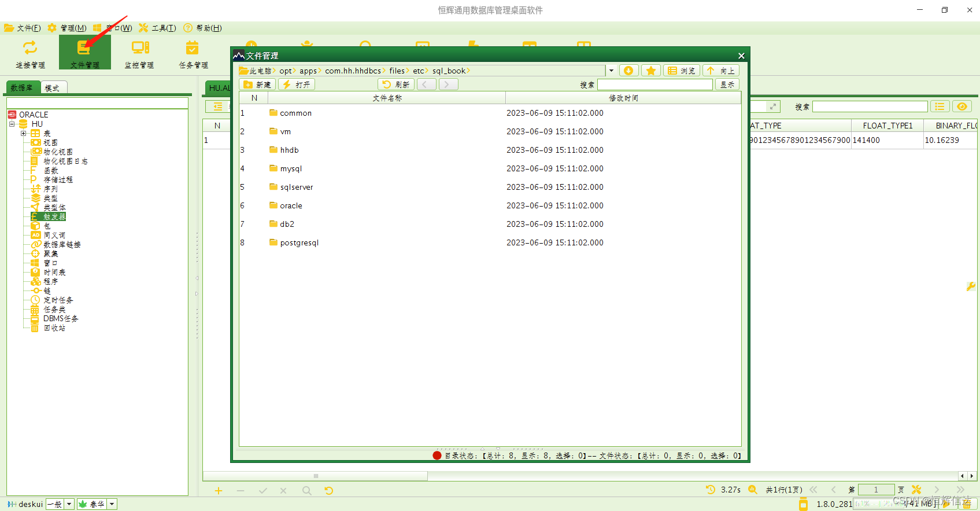The image size is (980, 511).
Task: Click the com.hh.hhdbcs breadcrumb segment
Action: pyautogui.click(x=353, y=71)
